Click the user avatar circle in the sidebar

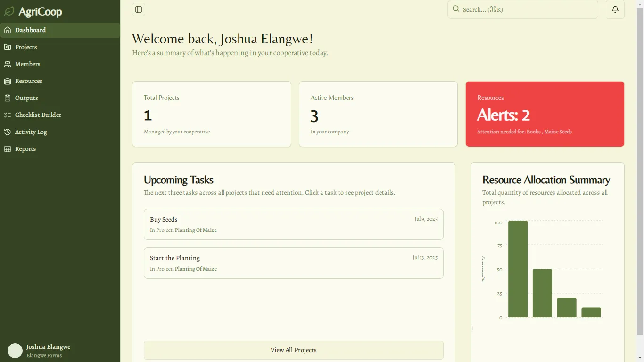[x=15, y=351]
